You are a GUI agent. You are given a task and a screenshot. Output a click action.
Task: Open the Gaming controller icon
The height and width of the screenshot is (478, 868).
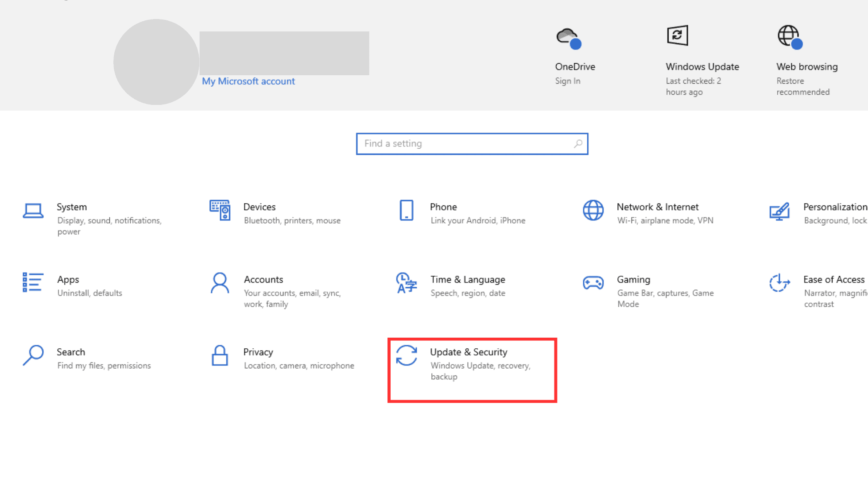coord(593,283)
